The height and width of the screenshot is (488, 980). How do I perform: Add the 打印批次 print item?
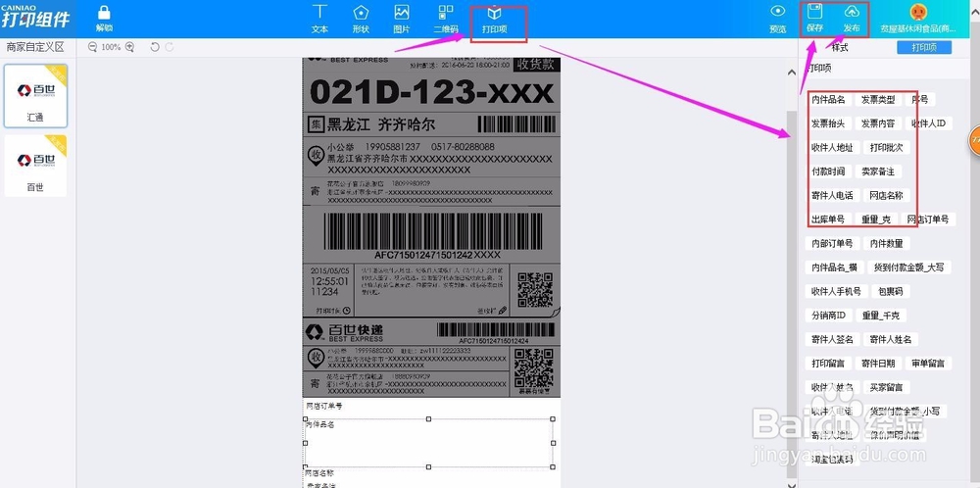pos(886,147)
